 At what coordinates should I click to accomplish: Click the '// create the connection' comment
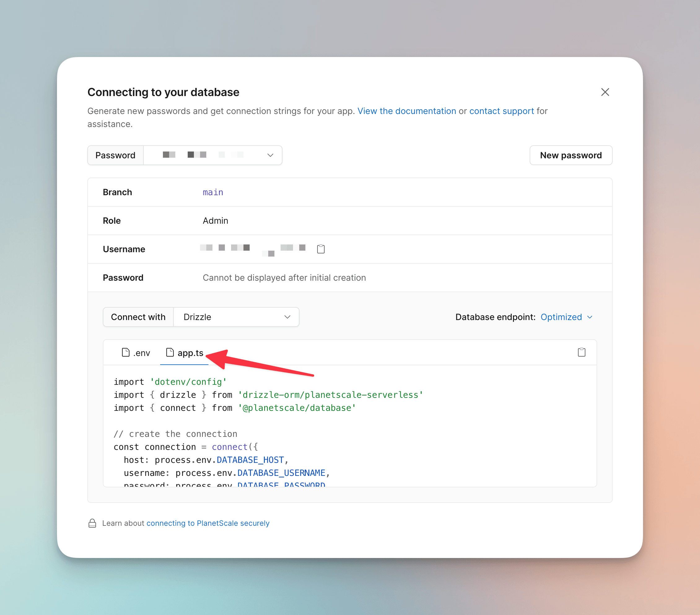pyautogui.click(x=175, y=434)
